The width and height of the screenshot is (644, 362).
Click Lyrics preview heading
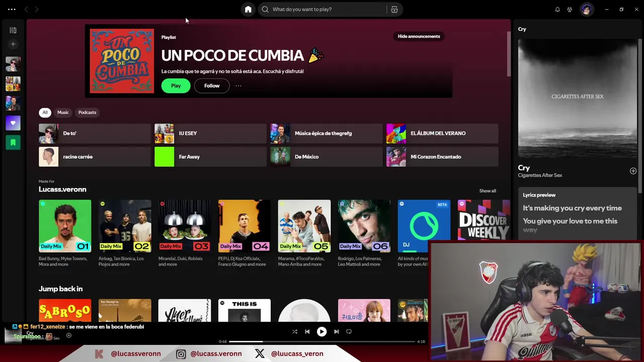coord(539,195)
